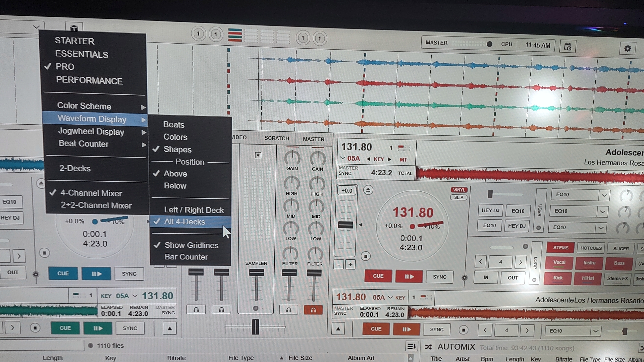Screen dimensions: 644x362
Task: Switch to the MASTER mixer tab
Action: [313, 139]
